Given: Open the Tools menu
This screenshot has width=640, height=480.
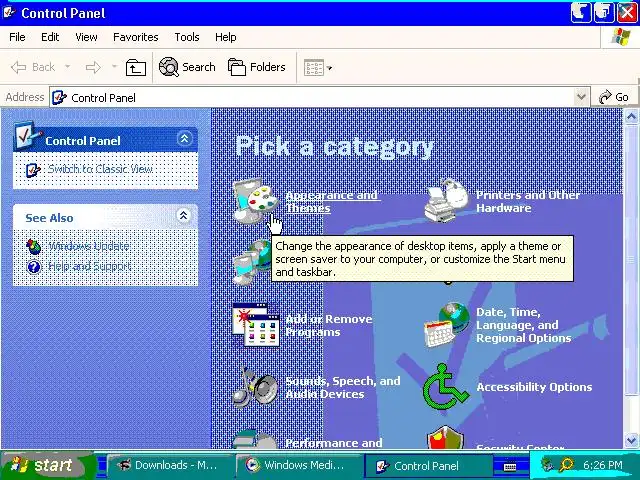Looking at the screenshot, I should [x=187, y=37].
